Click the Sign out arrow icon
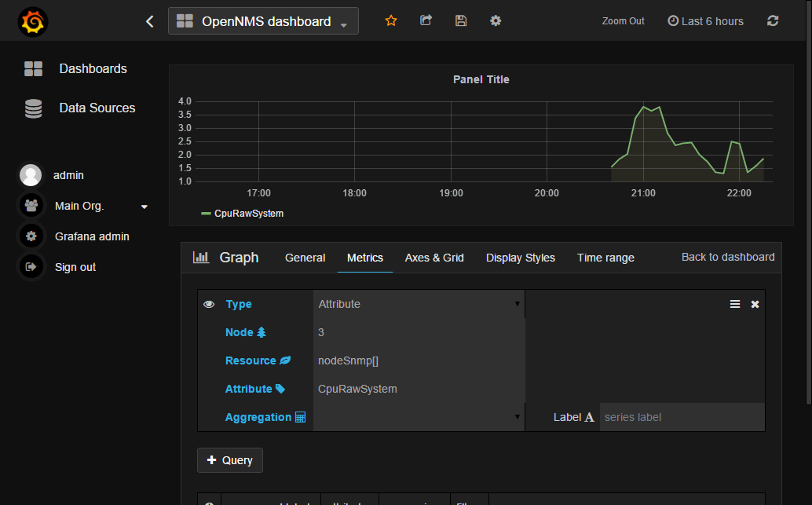The height and width of the screenshot is (505, 812). 31,267
